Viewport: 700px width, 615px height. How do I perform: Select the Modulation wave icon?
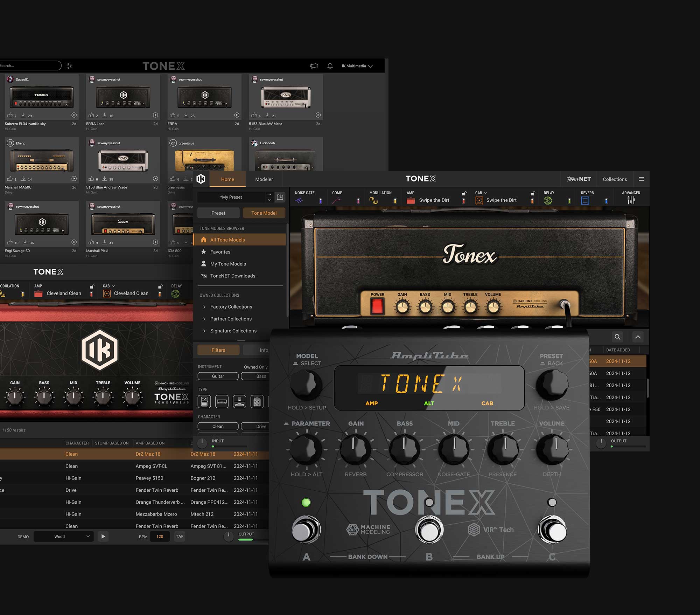point(373,201)
